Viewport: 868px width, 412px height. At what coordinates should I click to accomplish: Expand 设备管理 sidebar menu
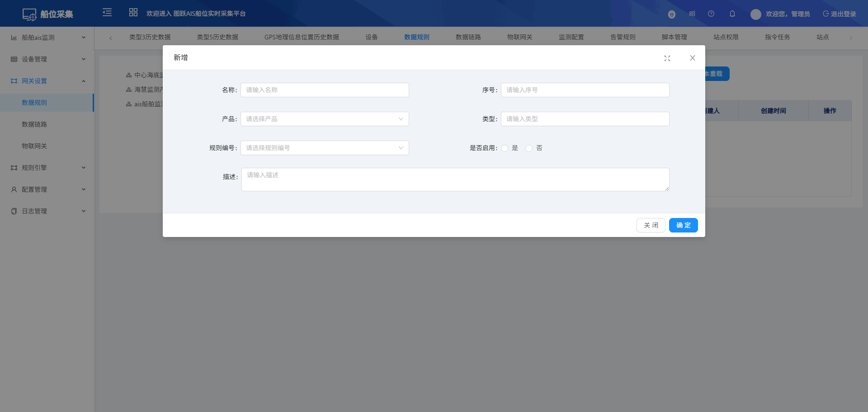tap(47, 59)
